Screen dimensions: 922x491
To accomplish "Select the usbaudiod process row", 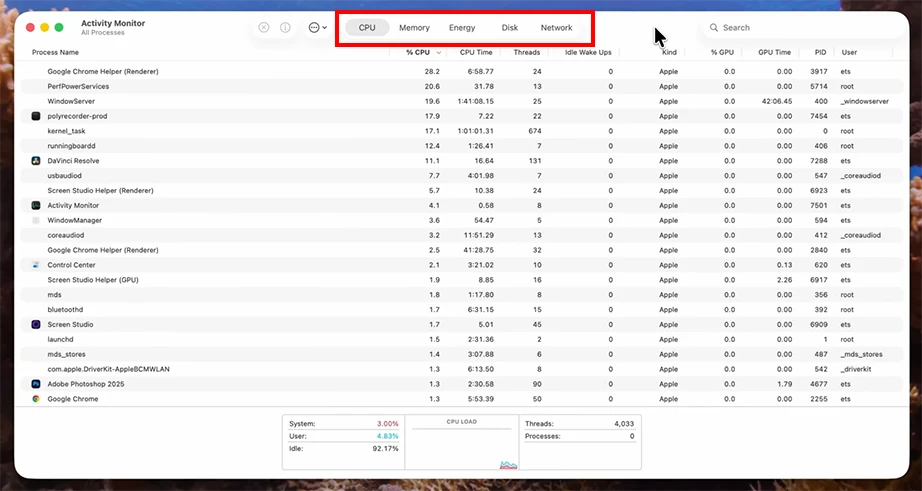I will (x=462, y=176).
